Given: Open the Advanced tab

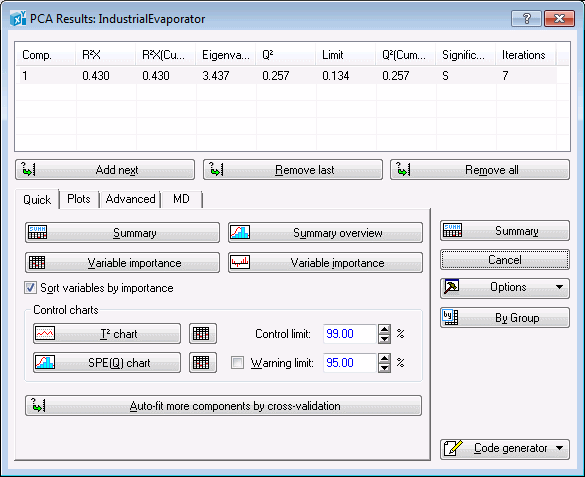Looking at the screenshot, I should (130, 199).
